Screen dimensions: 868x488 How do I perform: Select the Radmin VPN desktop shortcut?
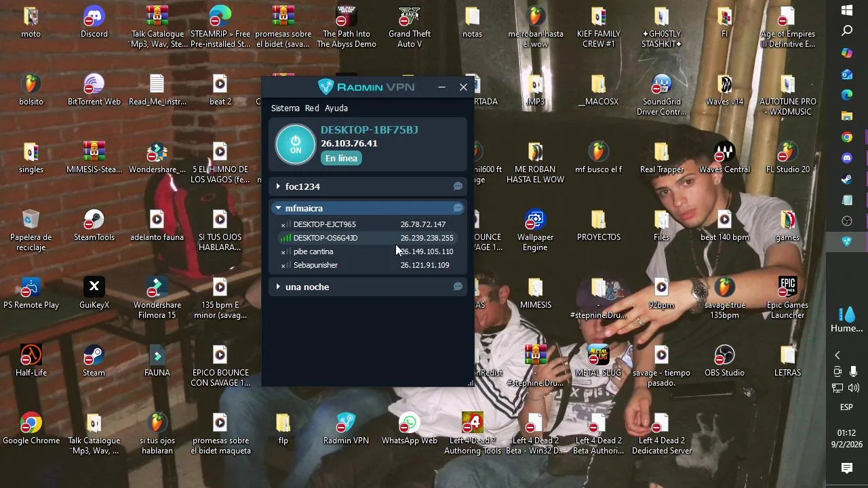pos(347,429)
